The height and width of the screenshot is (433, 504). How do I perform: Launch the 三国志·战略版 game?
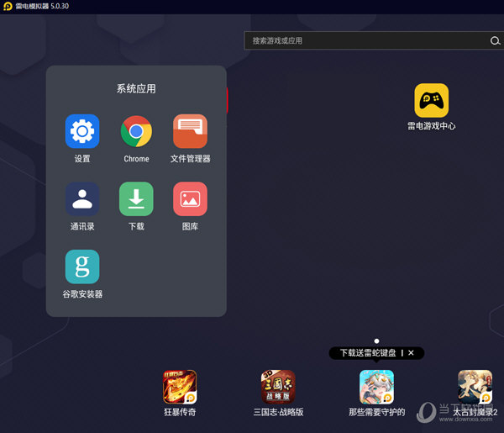click(x=278, y=387)
